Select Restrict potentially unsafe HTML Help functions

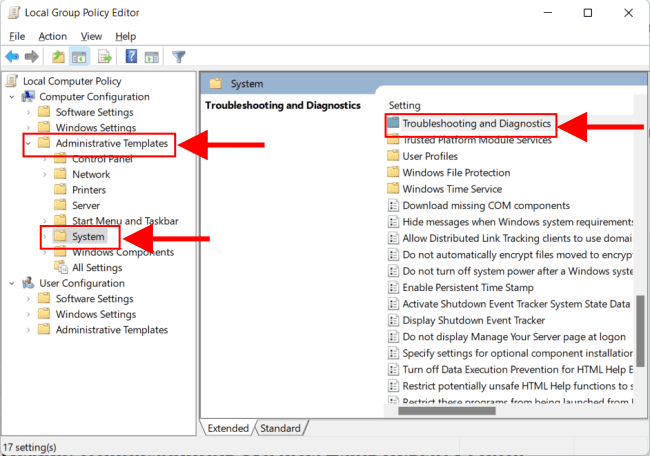point(517,386)
